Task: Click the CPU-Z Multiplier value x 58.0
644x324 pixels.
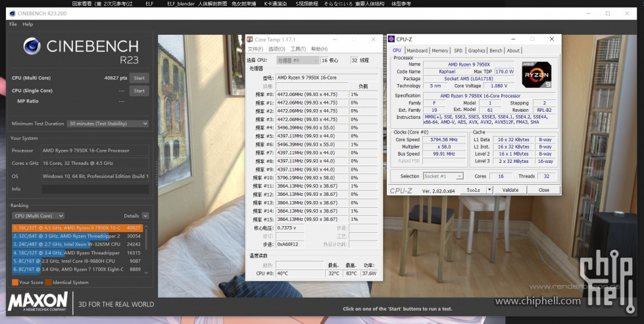Action: pos(443,147)
